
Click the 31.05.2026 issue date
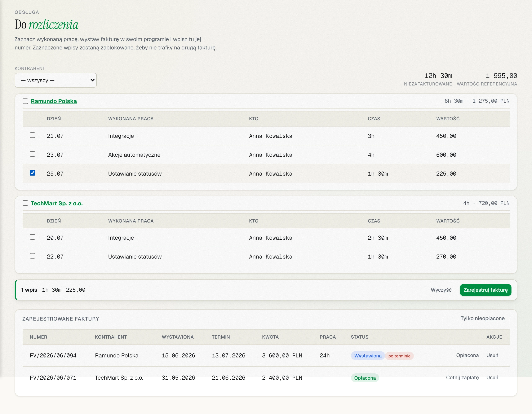[178, 378]
